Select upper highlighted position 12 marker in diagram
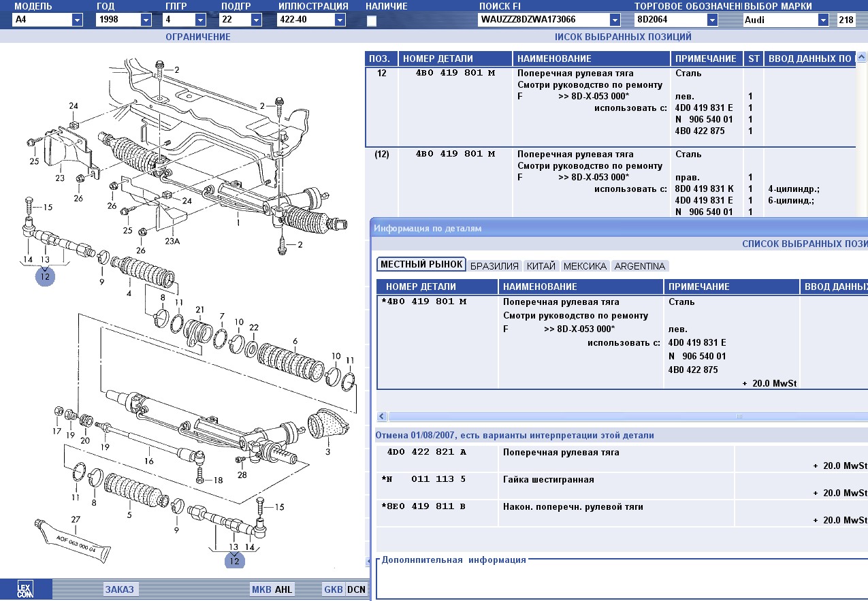 [x=45, y=277]
